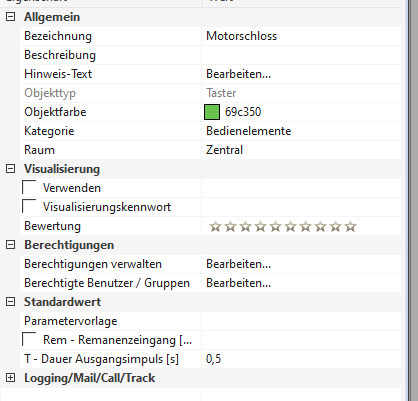Screen dimensions: 418x401
Task: Edit the Bezeichnung field Motorschloss
Action: (241, 36)
